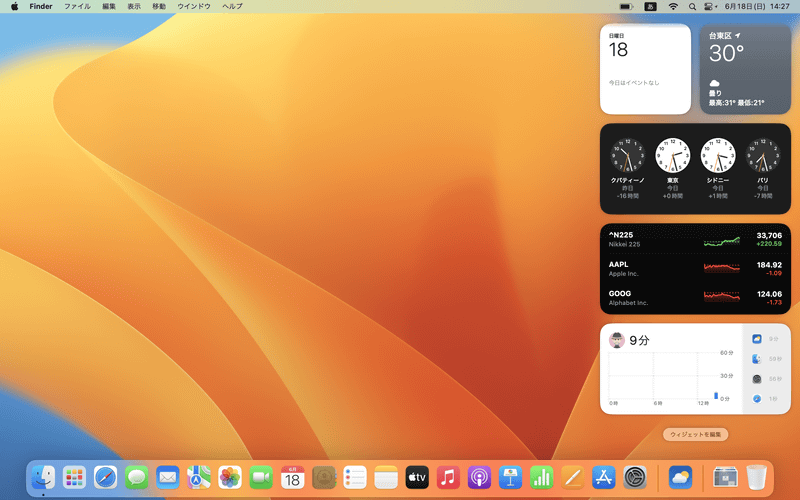
Task: Open the App Store icon
Action: (604, 478)
